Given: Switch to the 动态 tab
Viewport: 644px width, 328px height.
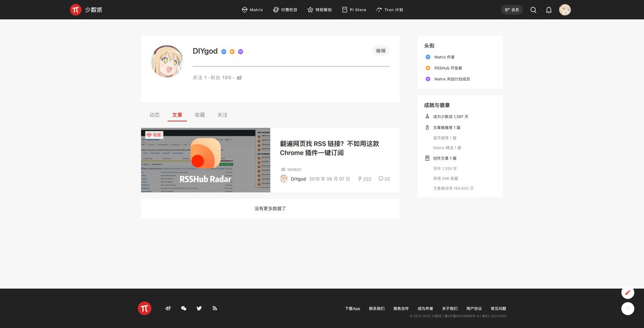Looking at the screenshot, I should 155,115.
